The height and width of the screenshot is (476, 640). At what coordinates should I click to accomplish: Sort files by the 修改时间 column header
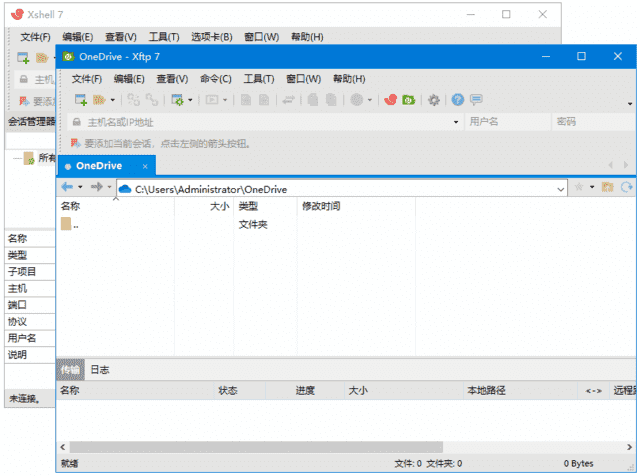click(321, 206)
